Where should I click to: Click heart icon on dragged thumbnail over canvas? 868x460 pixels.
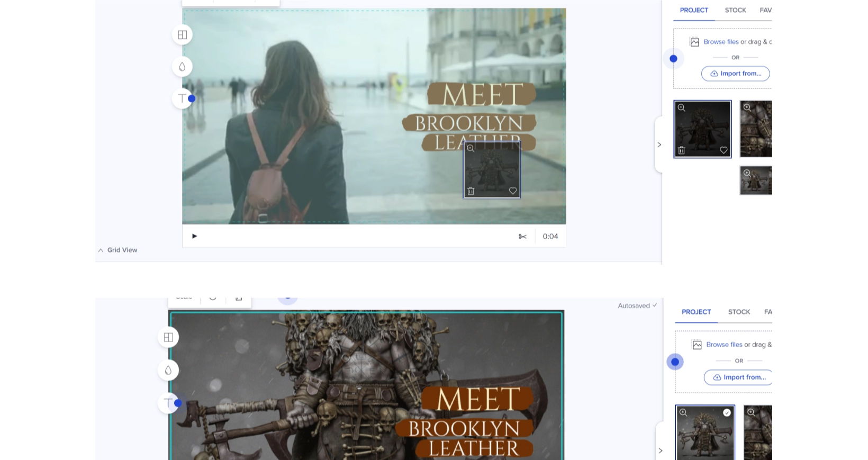513,191
